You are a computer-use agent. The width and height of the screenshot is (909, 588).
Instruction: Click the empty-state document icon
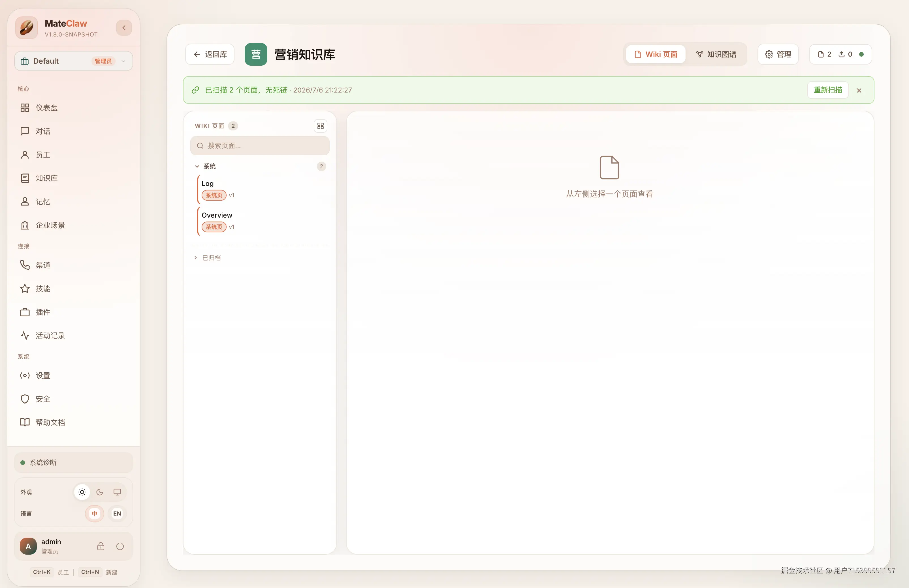[x=609, y=167]
